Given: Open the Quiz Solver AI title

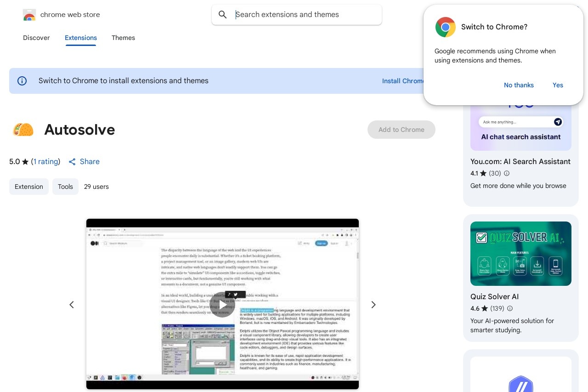Looking at the screenshot, I should (494, 297).
